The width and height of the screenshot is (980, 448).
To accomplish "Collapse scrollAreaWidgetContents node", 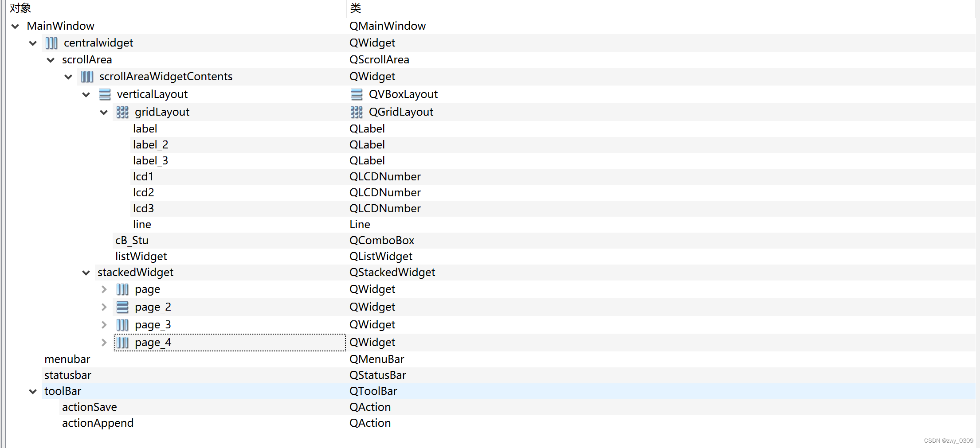I will pos(68,77).
